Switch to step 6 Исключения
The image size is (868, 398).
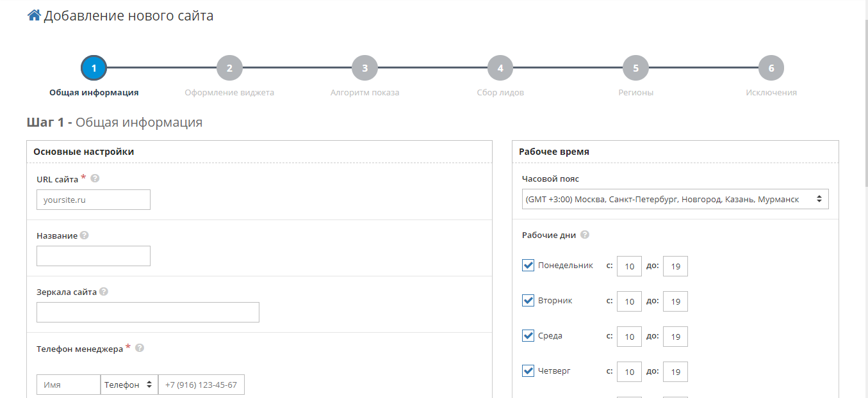(x=771, y=68)
